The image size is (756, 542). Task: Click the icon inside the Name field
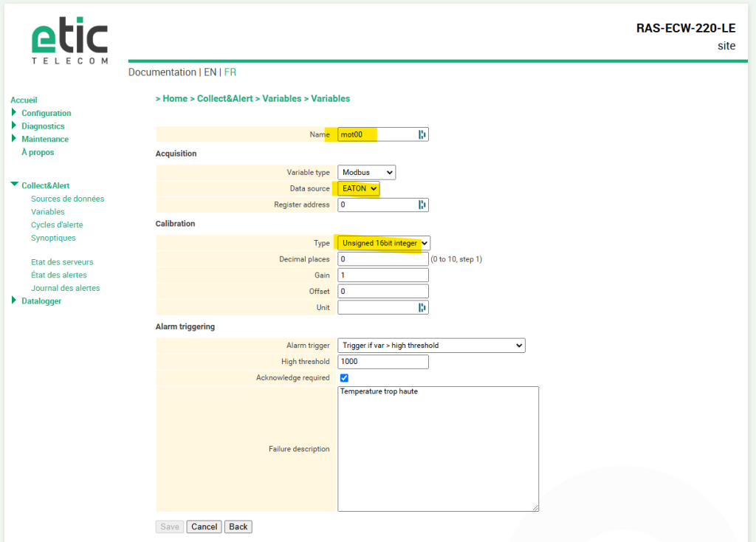[x=422, y=134]
